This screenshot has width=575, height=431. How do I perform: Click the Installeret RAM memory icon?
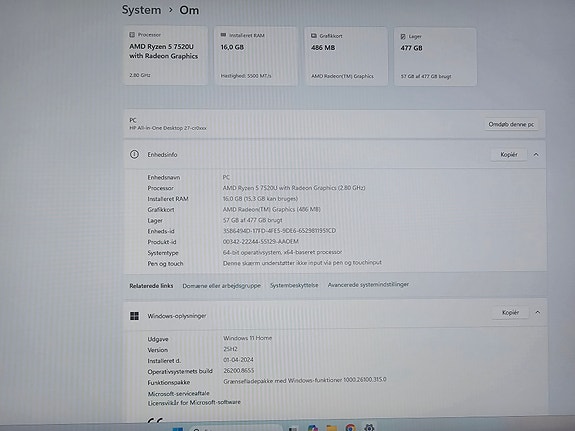click(x=223, y=35)
